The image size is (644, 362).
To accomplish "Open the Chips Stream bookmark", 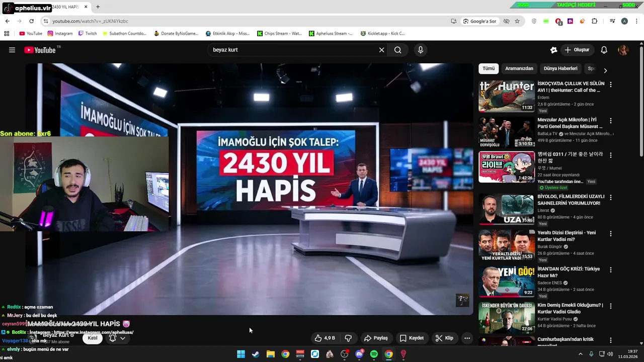I will (280, 34).
